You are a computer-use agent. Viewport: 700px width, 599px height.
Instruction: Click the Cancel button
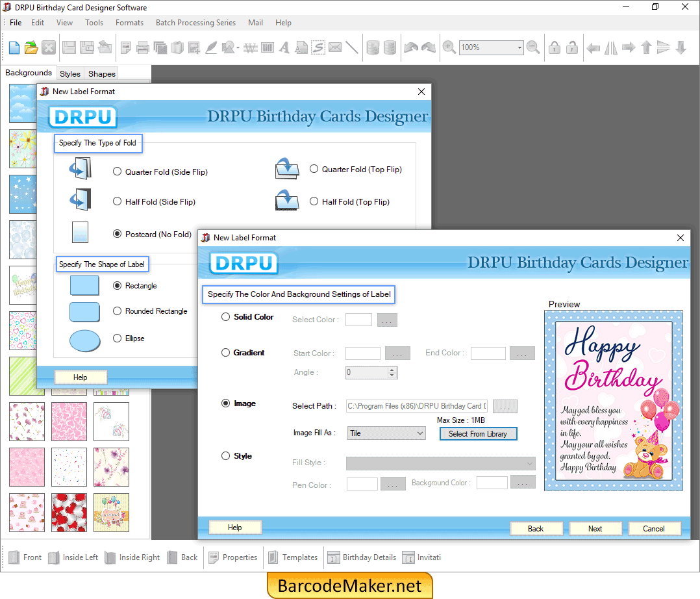(653, 528)
